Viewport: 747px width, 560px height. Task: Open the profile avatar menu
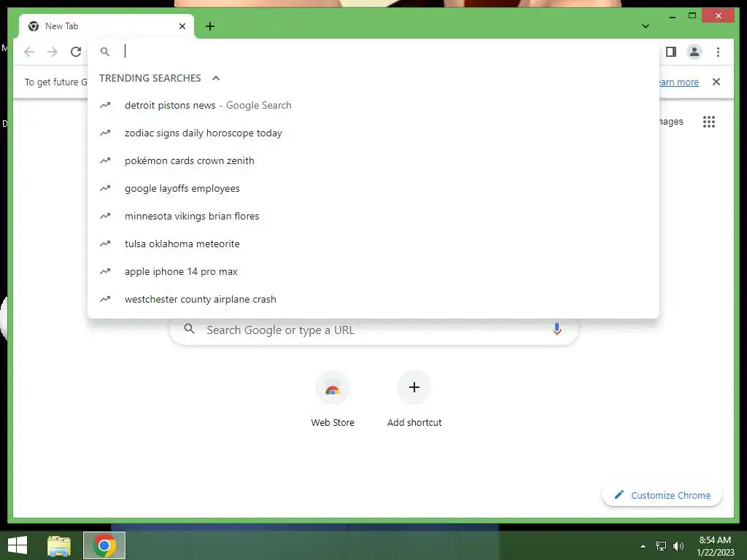point(694,52)
